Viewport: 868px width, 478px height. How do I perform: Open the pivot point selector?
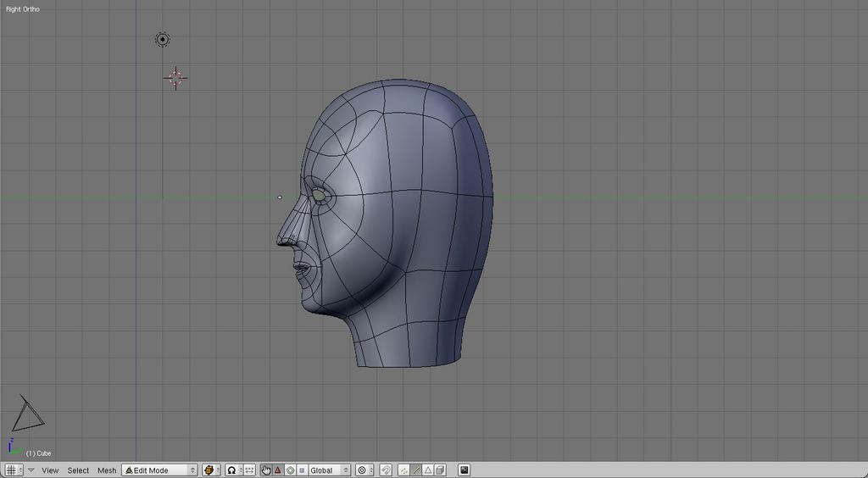[x=234, y=470]
